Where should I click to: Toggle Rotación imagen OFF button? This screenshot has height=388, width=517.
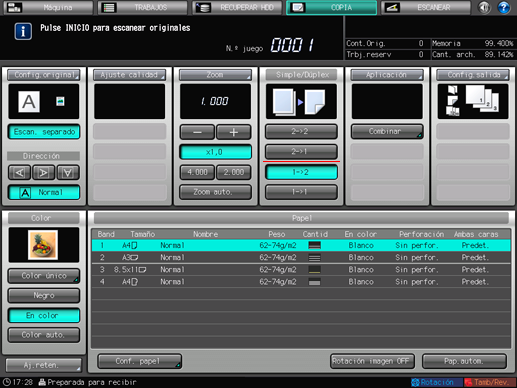pos(372,361)
